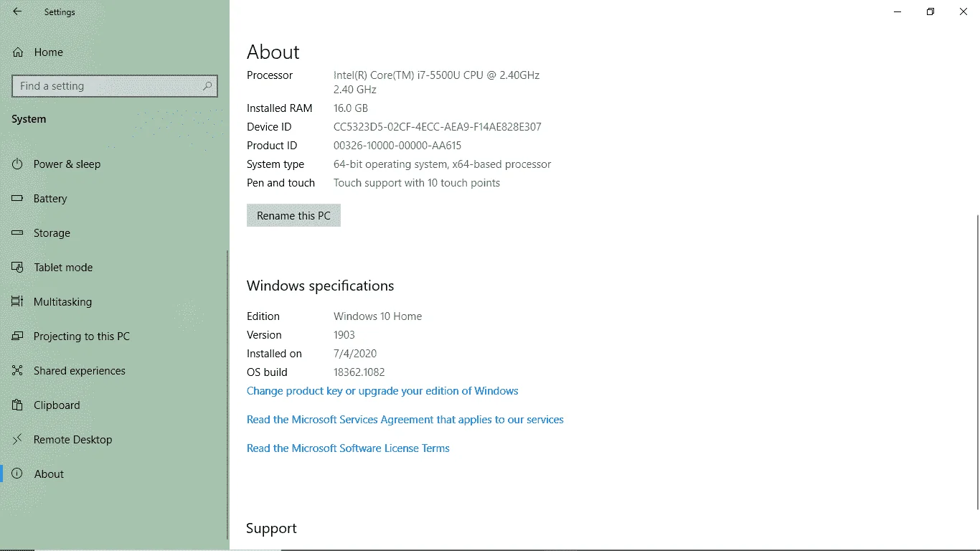Select the Shared experiences icon
The image size is (980, 551).
18,371
